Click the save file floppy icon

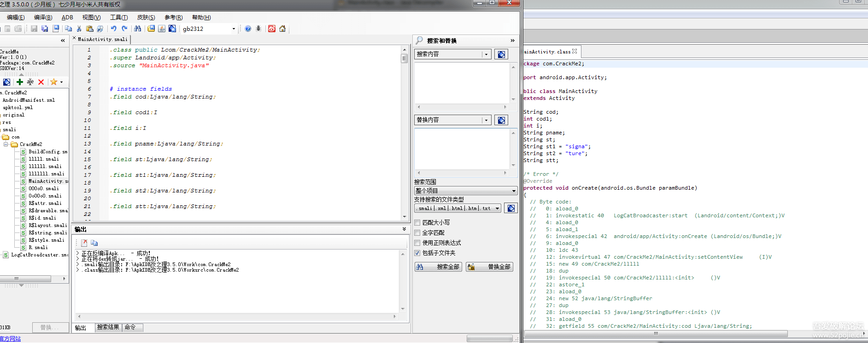(34, 29)
